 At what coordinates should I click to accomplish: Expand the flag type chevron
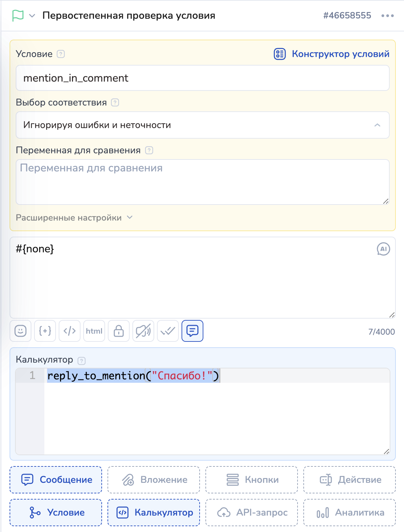(x=32, y=16)
